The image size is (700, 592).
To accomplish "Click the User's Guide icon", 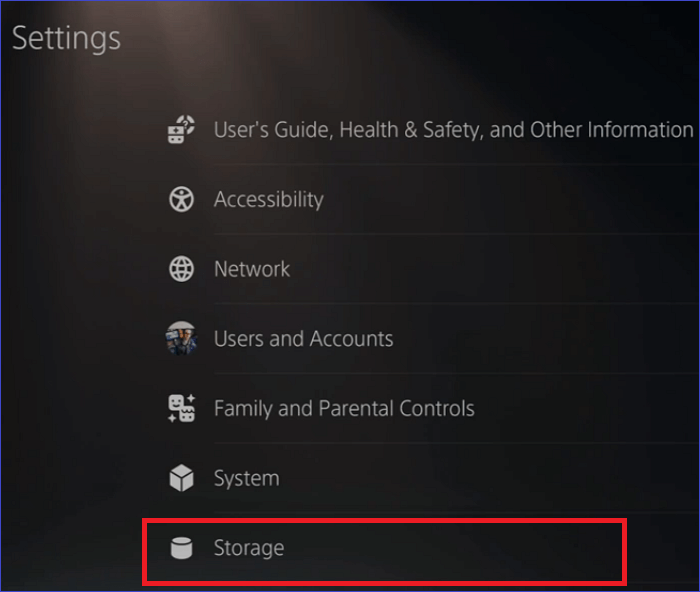I will pyautogui.click(x=181, y=130).
